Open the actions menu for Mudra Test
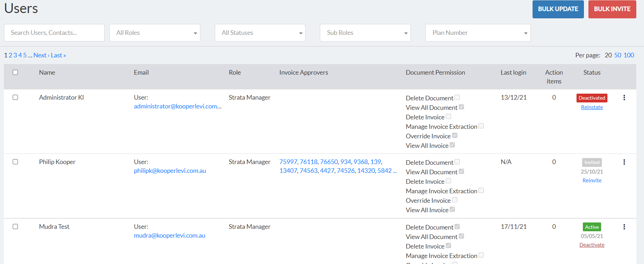 click(624, 227)
